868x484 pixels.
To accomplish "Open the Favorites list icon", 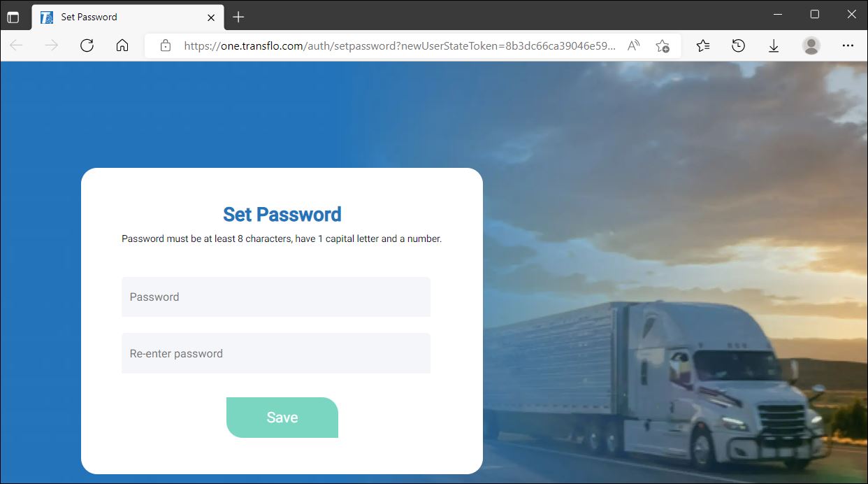I will tap(703, 45).
